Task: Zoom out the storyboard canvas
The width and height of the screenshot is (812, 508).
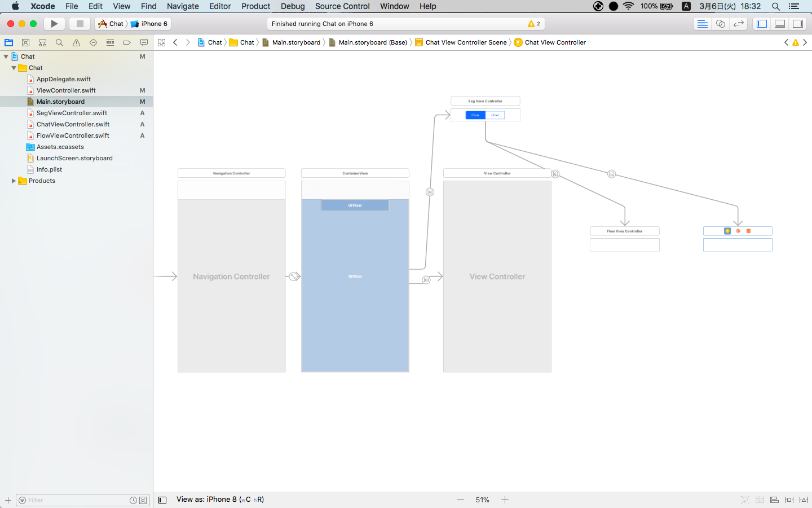Action: click(x=461, y=500)
